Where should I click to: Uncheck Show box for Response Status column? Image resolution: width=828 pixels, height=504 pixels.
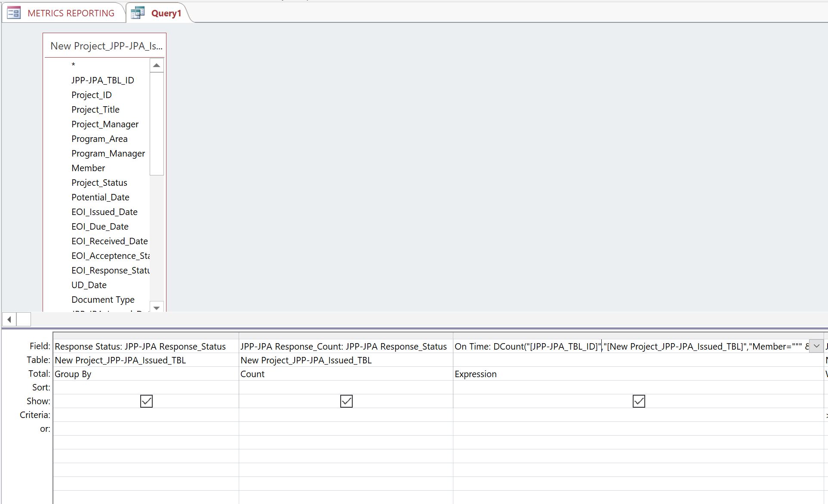[x=146, y=401]
